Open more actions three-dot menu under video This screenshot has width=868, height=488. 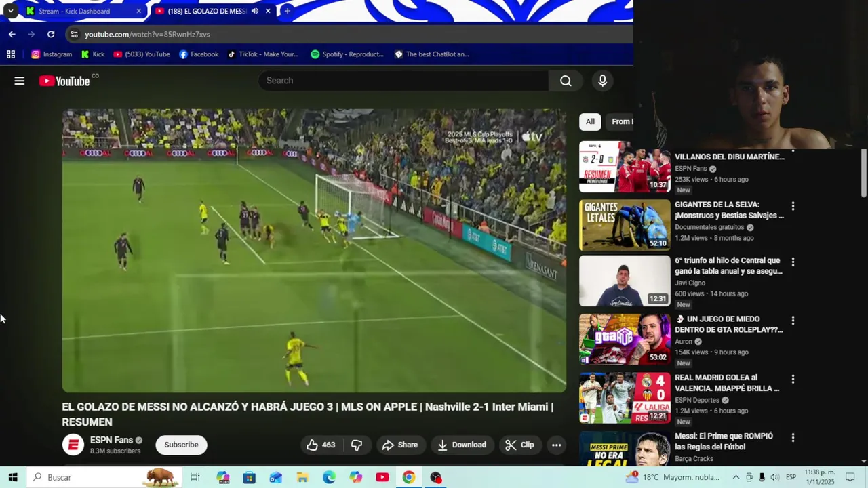(x=556, y=445)
